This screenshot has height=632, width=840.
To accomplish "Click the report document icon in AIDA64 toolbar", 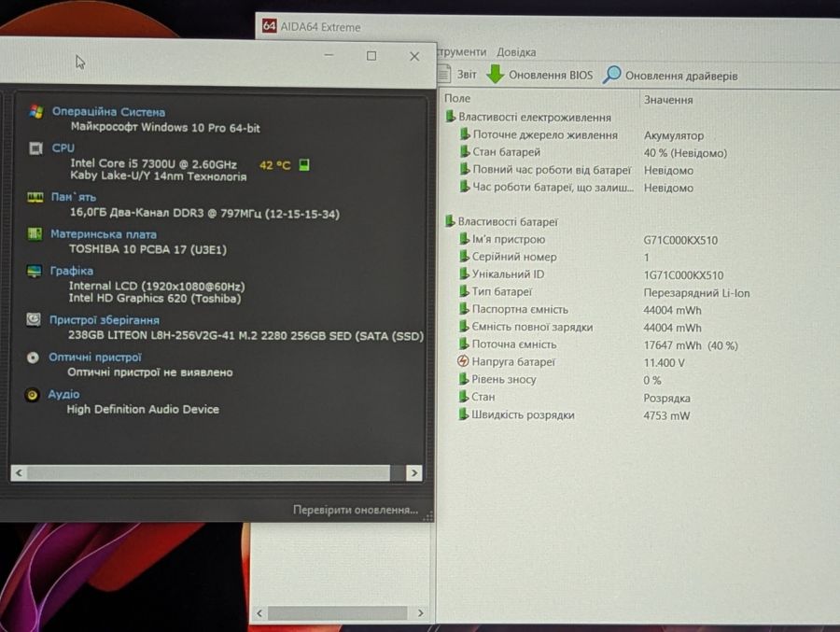I will [x=443, y=74].
